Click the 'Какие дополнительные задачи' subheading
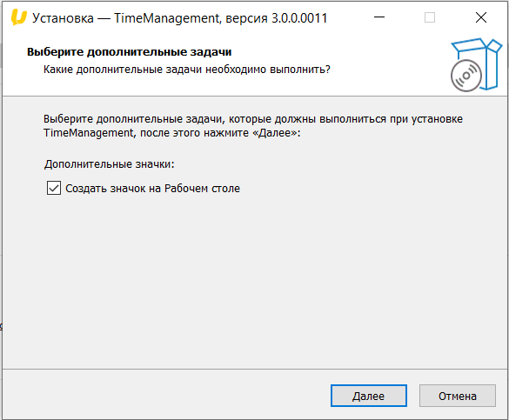The height and width of the screenshot is (420, 509). click(x=187, y=70)
